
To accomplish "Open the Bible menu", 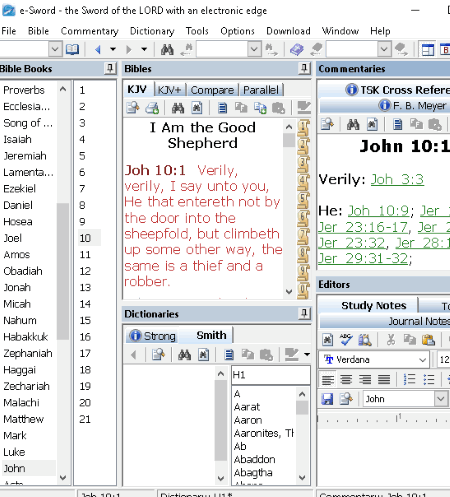I will 38,31.
